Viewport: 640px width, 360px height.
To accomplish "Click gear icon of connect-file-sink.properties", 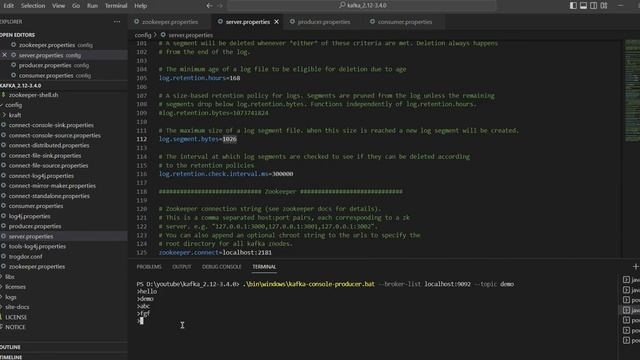I will pos(4,156).
